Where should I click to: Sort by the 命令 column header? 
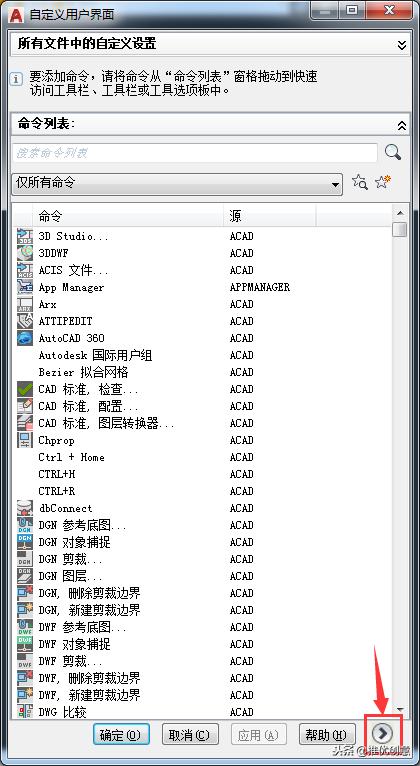coord(128,216)
